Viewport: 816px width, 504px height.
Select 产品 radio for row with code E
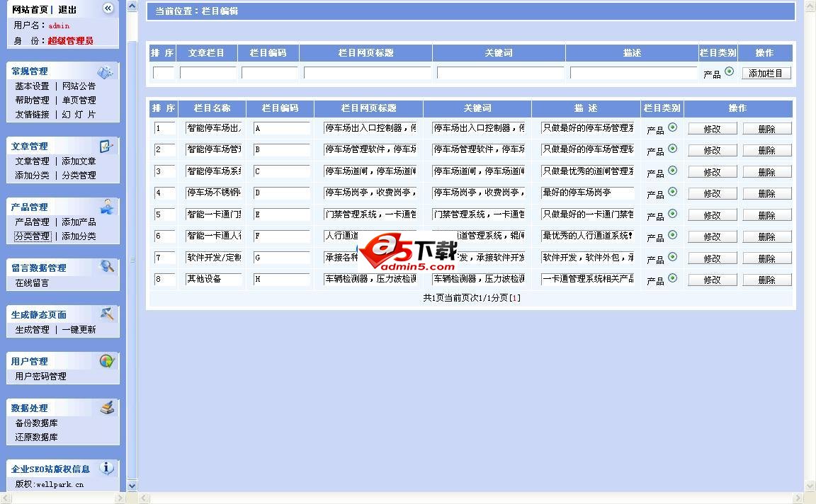pos(672,214)
